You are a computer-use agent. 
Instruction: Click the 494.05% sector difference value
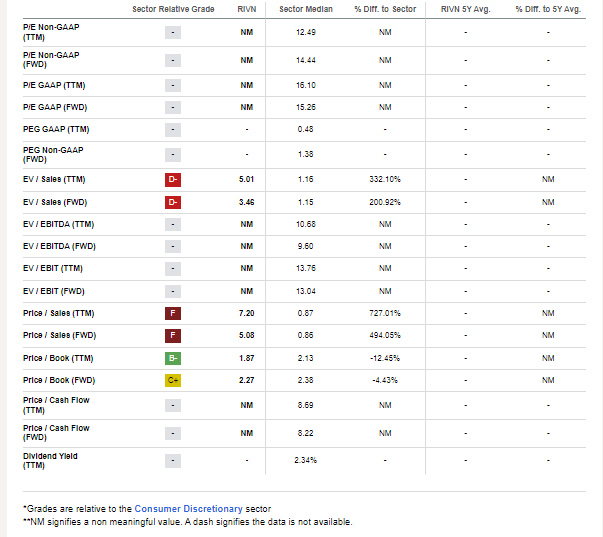click(x=385, y=335)
